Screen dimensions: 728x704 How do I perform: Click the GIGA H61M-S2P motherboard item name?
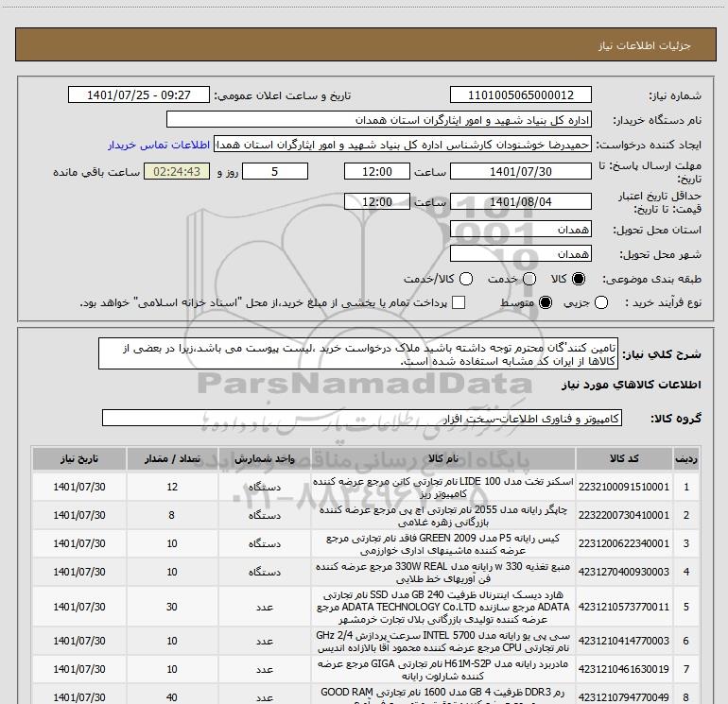(x=442, y=670)
